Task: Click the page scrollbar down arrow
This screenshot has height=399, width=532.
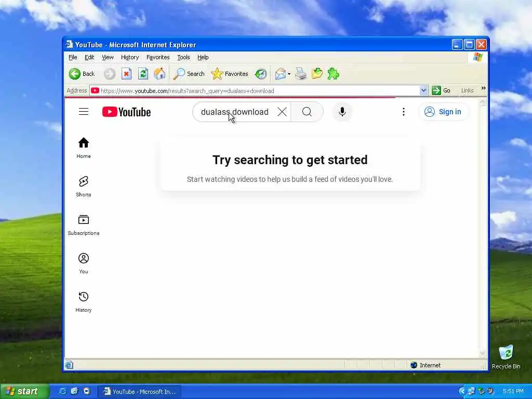Action: [483, 353]
